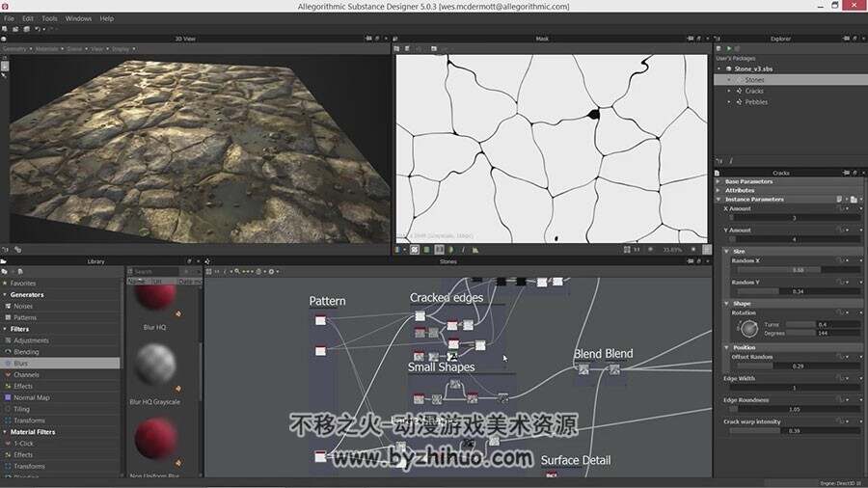Click the first Blend Blend node
The width and height of the screenshot is (868, 488).
coord(583,369)
